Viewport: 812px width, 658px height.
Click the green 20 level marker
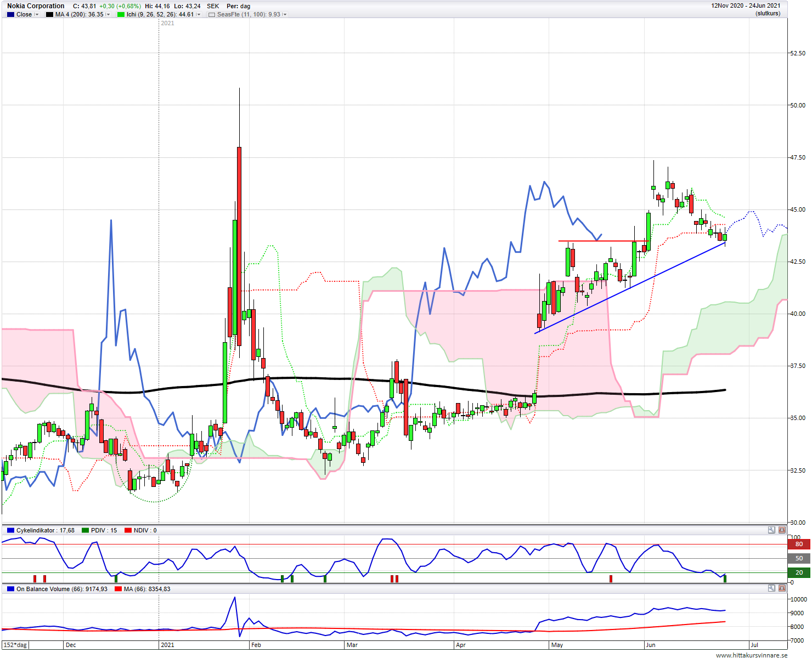(x=799, y=572)
